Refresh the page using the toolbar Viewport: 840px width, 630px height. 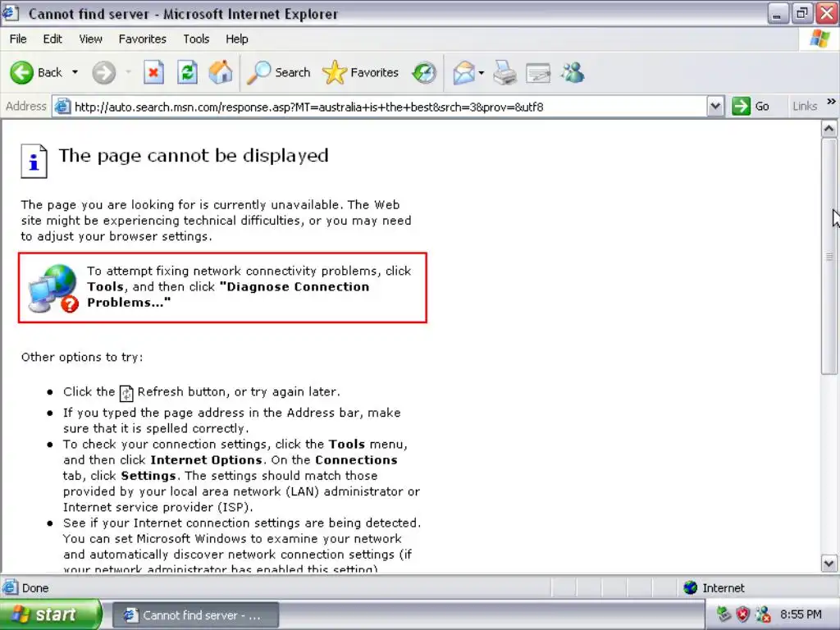point(187,72)
